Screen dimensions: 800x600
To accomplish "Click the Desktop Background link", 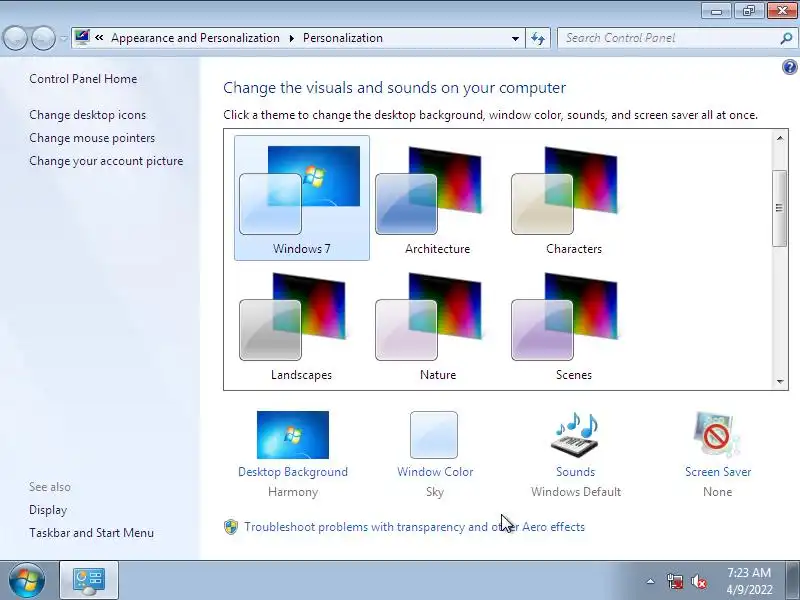I will 293,472.
